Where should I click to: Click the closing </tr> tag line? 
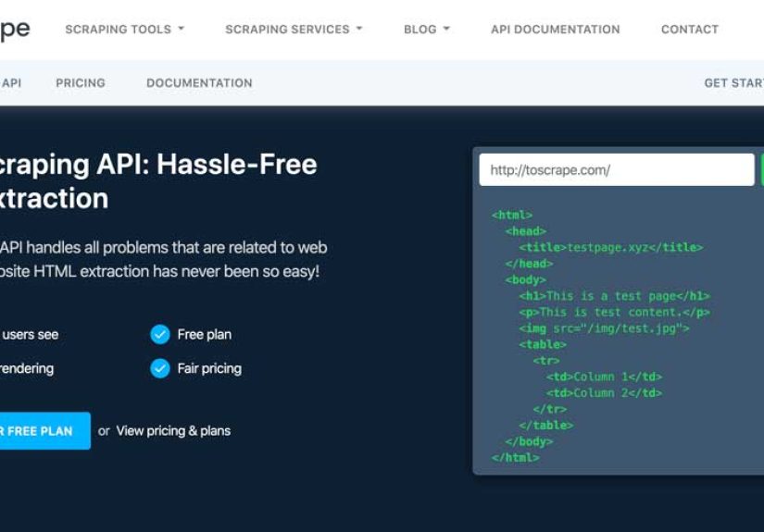point(549,409)
